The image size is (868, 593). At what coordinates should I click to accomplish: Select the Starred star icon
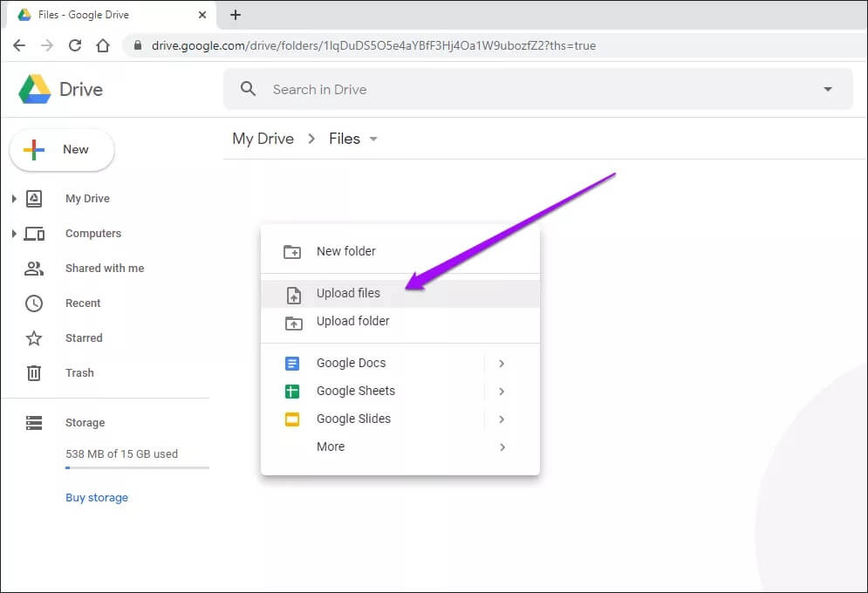pyautogui.click(x=34, y=338)
